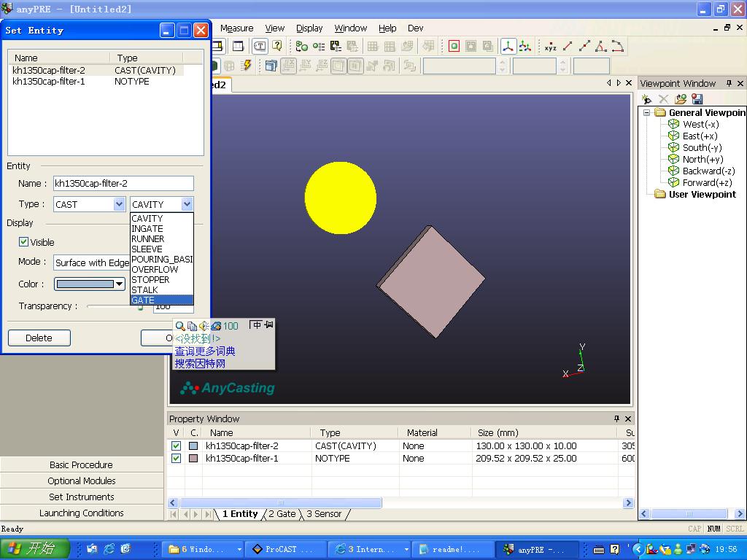Open the Measure menu
This screenshot has width=747, height=560.
(237, 28)
